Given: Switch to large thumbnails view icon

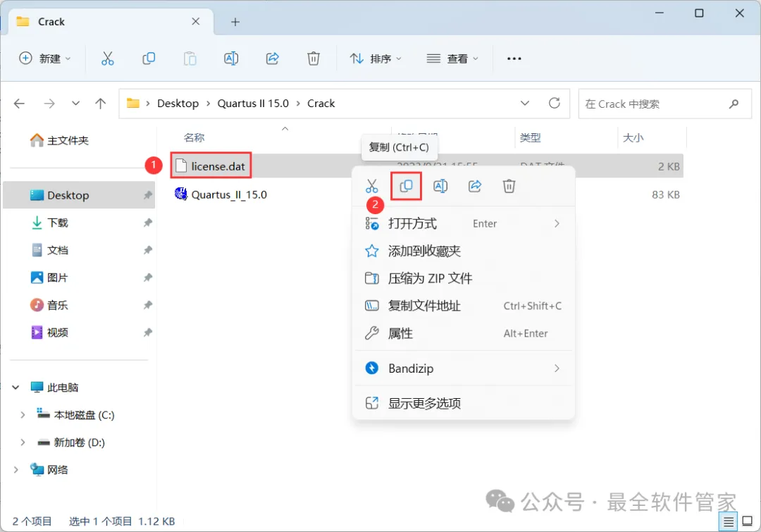Looking at the screenshot, I should coord(748,521).
